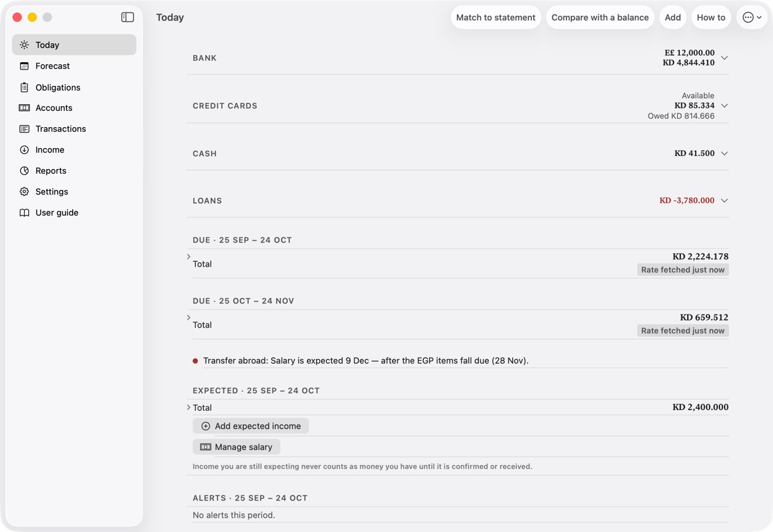Click the Accounts banknote icon

[x=24, y=108]
